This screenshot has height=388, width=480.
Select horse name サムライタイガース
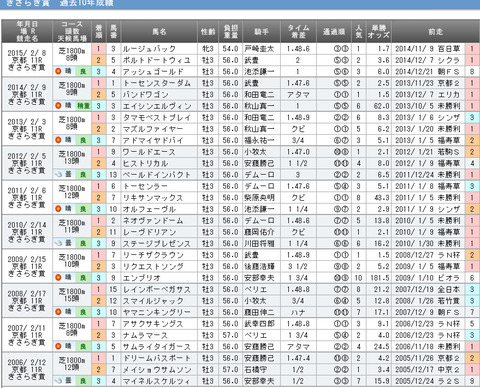157,347
